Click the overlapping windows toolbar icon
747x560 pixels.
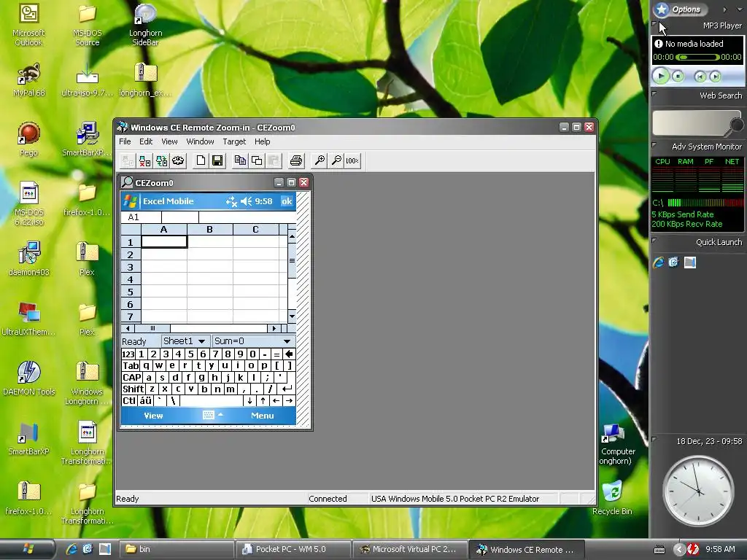click(257, 161)
